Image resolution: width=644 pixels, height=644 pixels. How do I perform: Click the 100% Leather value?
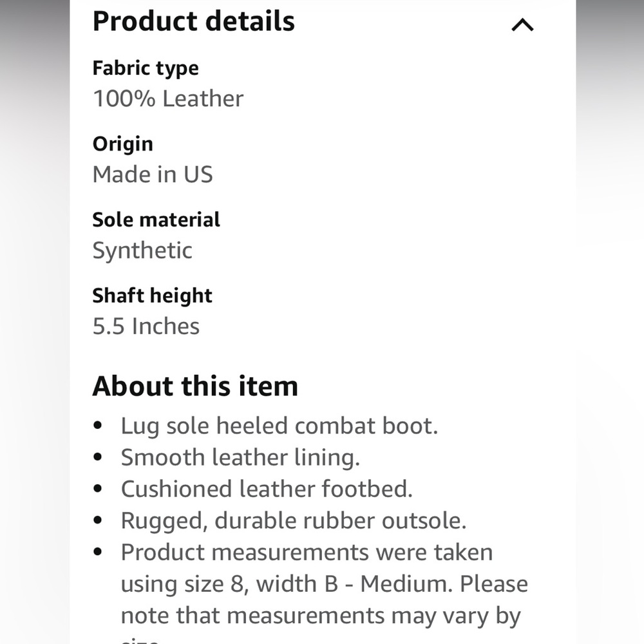click(x=168, y=99)
